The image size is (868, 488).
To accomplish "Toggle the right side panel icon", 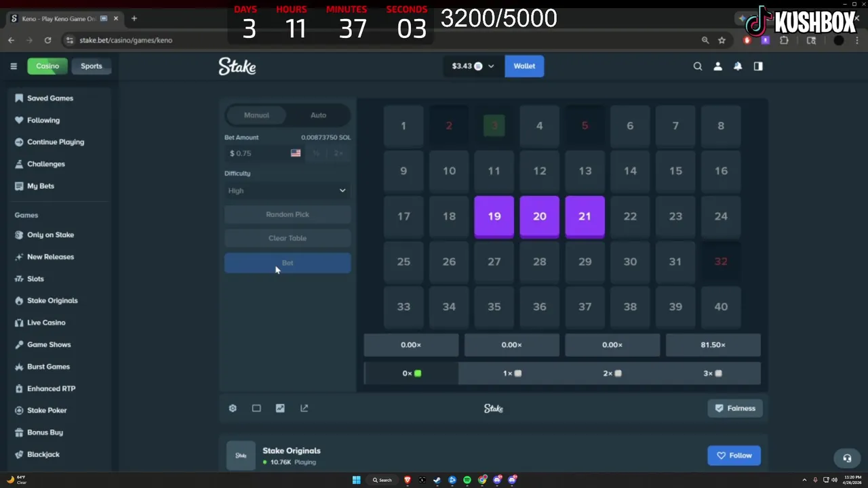I will (x=758, y=66).
